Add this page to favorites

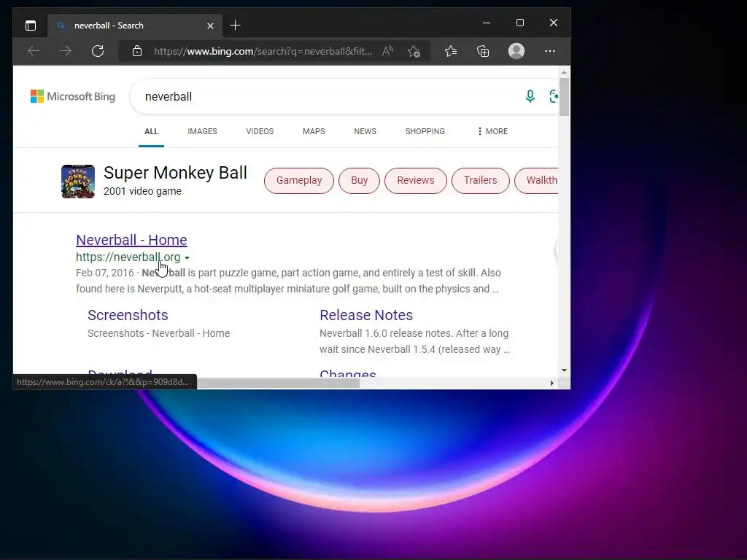(414, 51)
